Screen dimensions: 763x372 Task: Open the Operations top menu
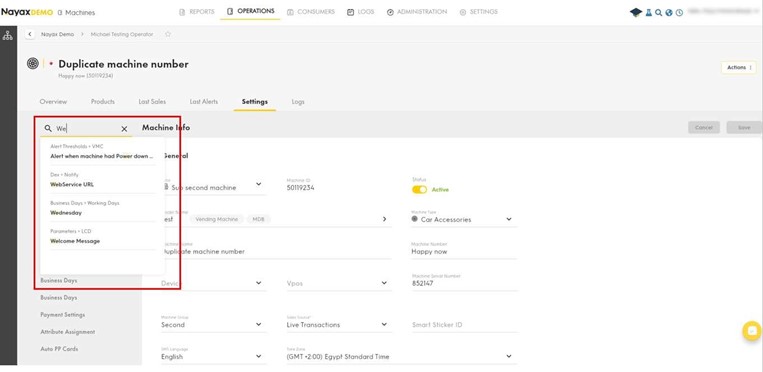[x=250, y=11]
